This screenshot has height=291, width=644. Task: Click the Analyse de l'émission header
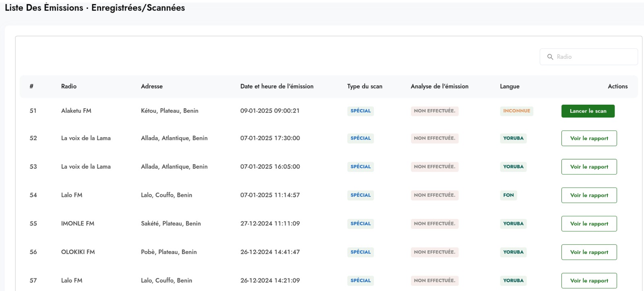(x=439, y=87)
